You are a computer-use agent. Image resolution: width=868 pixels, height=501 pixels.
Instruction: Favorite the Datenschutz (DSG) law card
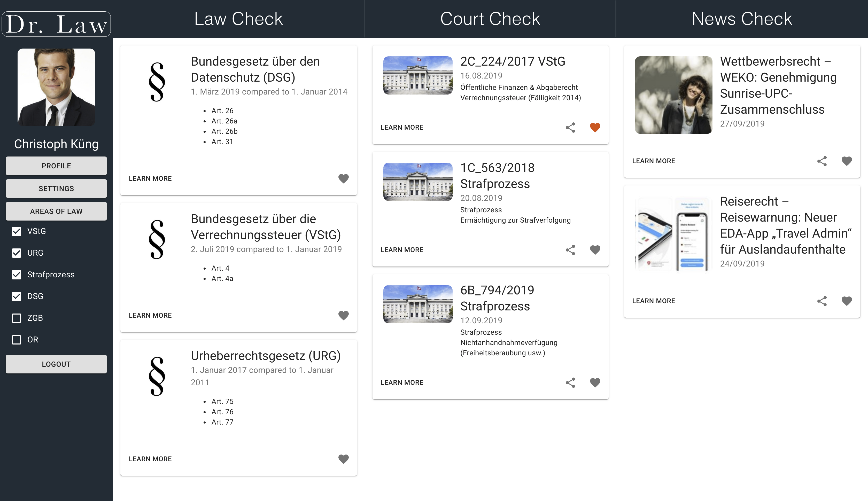click(x=343, y=178)
